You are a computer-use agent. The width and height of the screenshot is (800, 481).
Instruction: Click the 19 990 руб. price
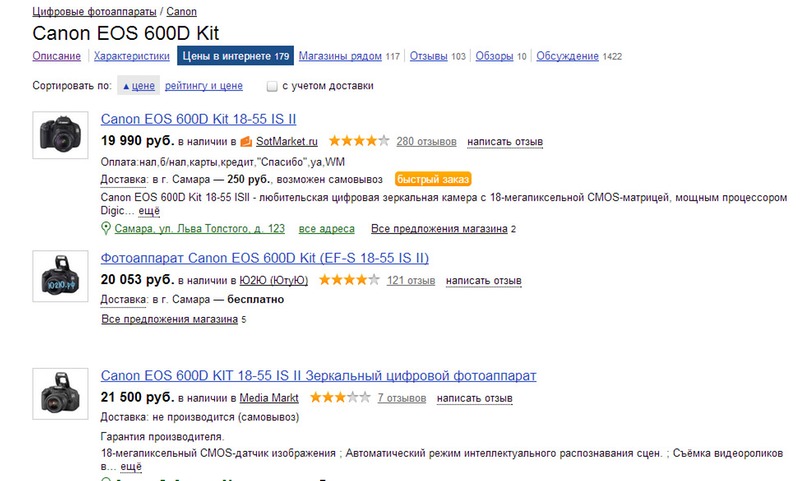pyautogui.click(x=138, y=140)
